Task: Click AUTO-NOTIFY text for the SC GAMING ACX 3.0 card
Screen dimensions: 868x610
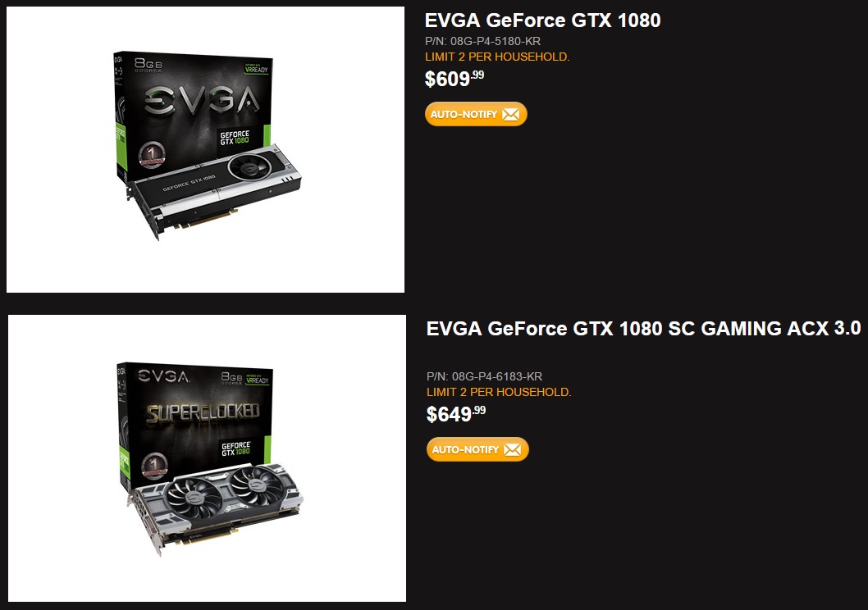Action: [465, 449]
